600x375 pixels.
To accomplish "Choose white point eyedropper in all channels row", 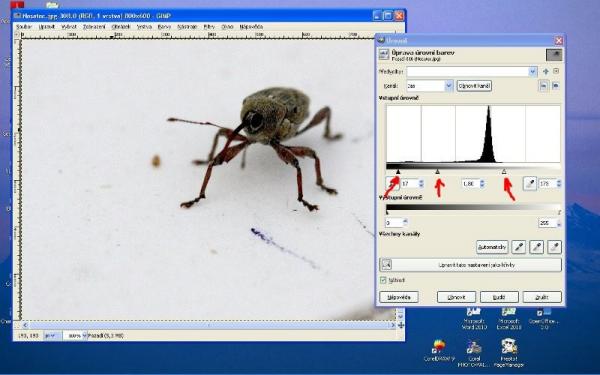I will tap(554, 247).
